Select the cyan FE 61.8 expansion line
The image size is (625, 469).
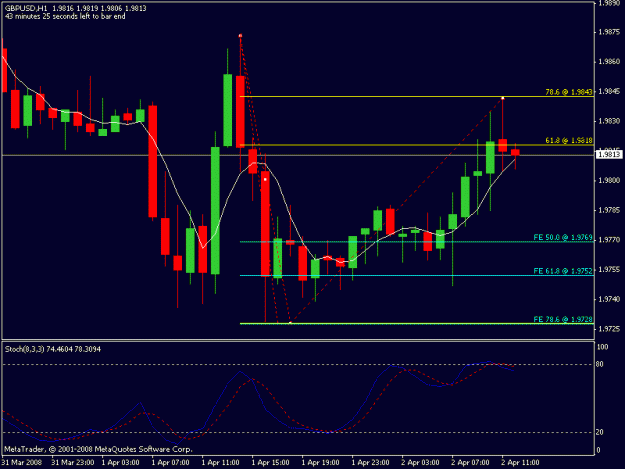click(417, 275)
